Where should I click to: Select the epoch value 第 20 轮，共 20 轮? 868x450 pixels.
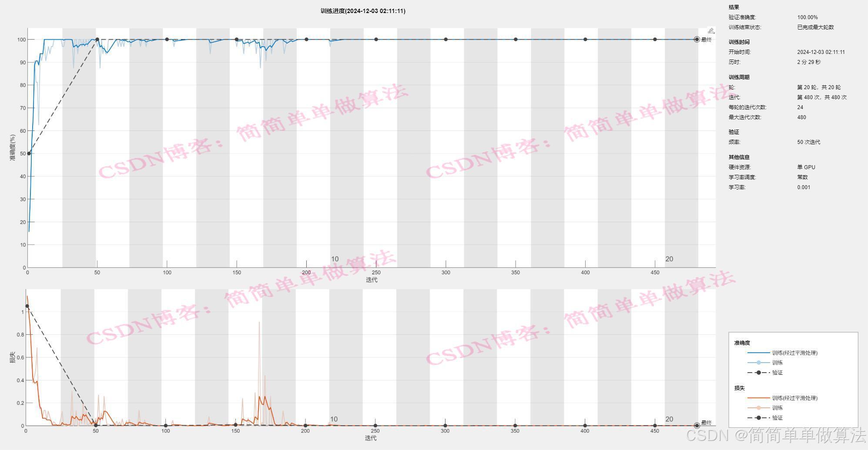tap(819, 87)
